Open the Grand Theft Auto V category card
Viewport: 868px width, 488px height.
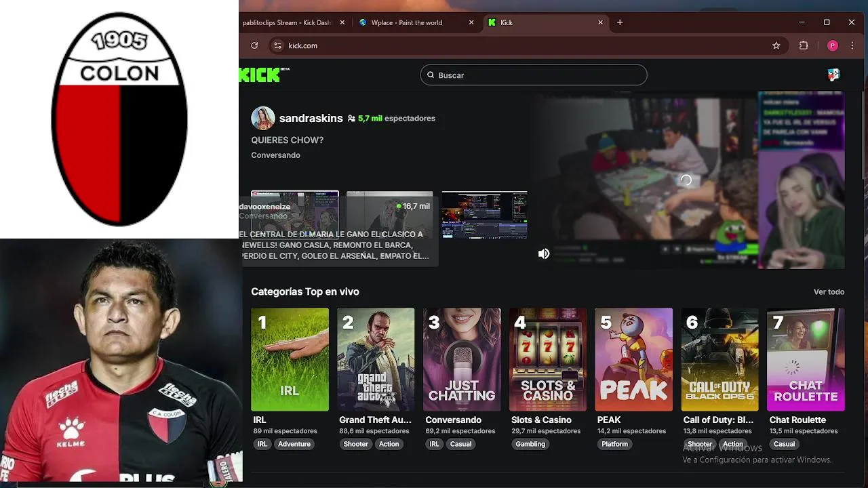click(x=376, y=360)
